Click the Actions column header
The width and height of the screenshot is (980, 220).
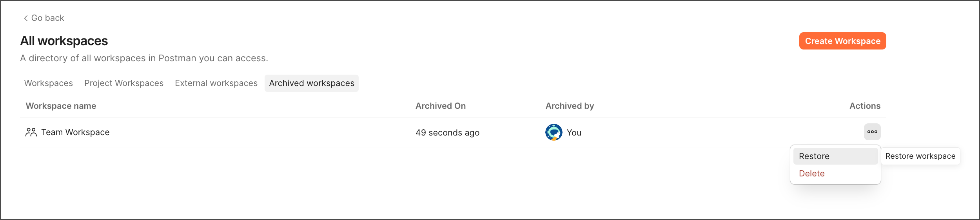[865, 106]
